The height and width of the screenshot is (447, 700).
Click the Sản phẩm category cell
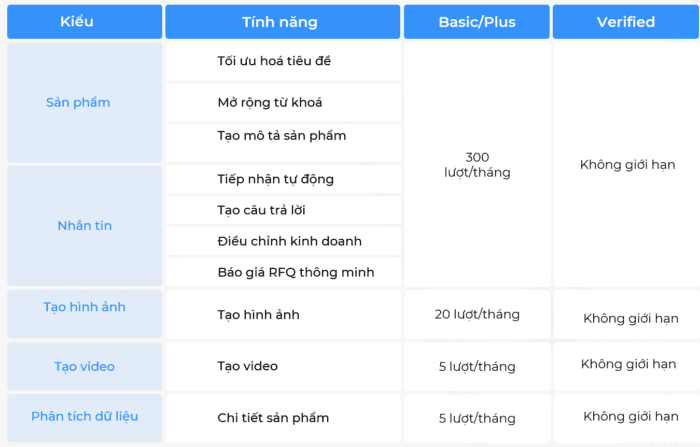[x=78, y=102]
